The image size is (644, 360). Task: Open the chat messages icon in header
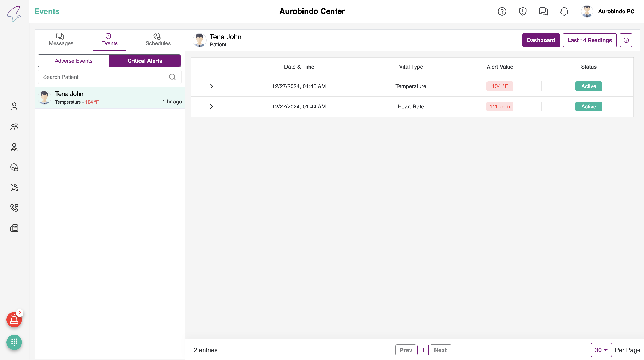[543, 12]
